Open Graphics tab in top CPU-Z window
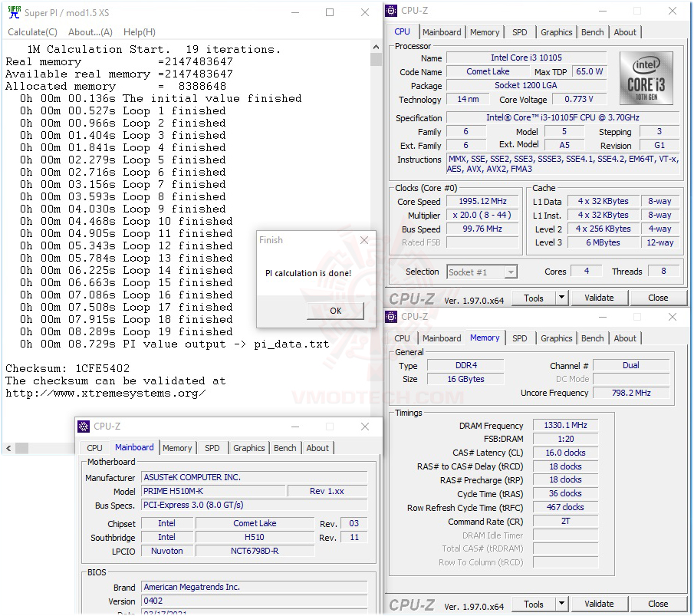694x616 pixels. click(557, 32)
